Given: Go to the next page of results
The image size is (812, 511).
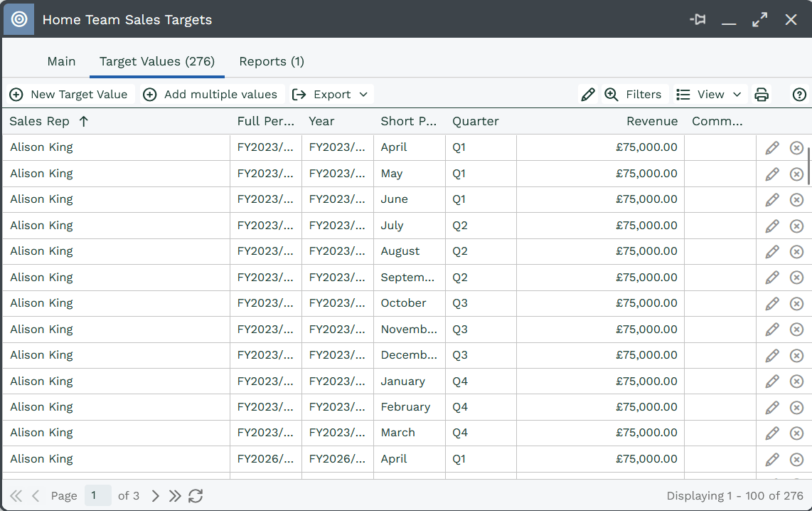Looking at the screenshot, I should [x=156, y=496].
